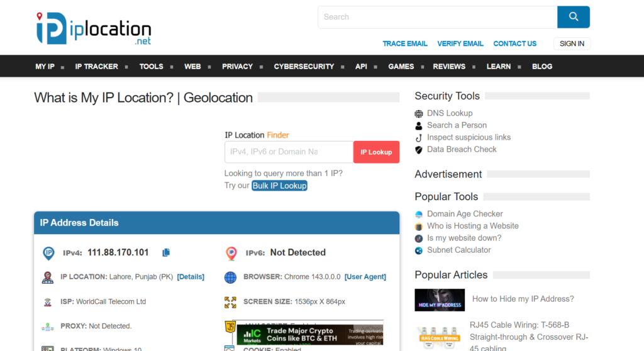
Task: Click the Data Breach Check shield icon
Action: point(418,150)
